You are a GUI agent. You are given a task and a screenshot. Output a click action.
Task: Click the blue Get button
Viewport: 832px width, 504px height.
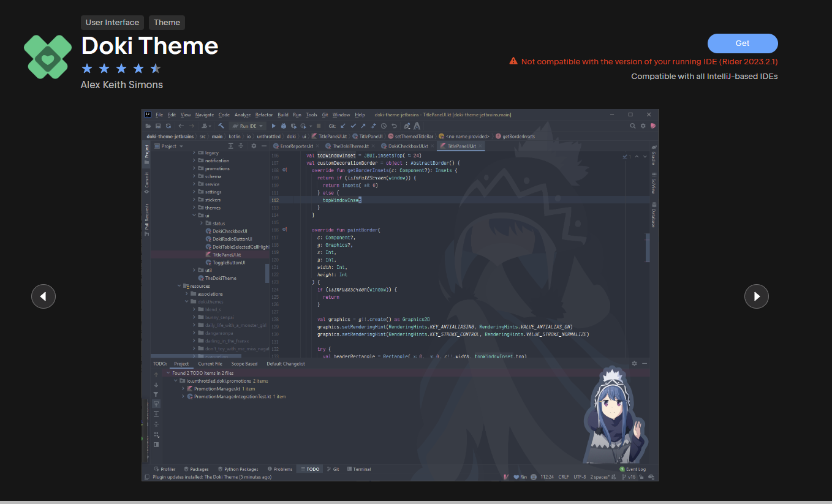[743, 43]
